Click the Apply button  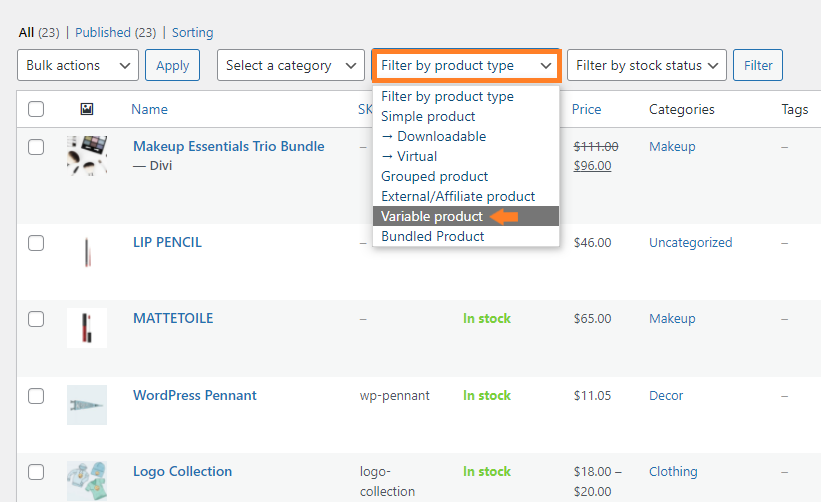tap(172, 65)
